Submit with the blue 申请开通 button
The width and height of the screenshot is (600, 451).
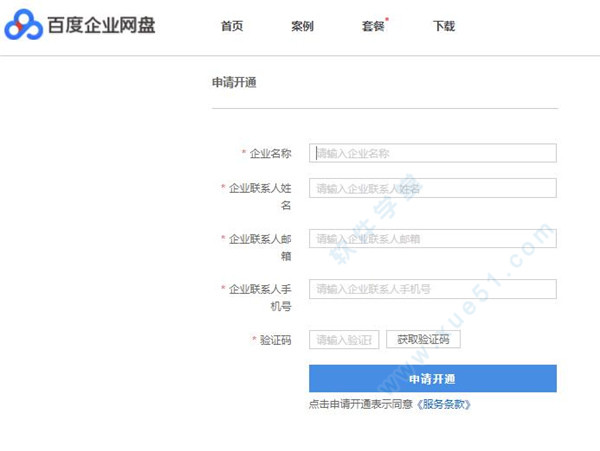(433, 379)
